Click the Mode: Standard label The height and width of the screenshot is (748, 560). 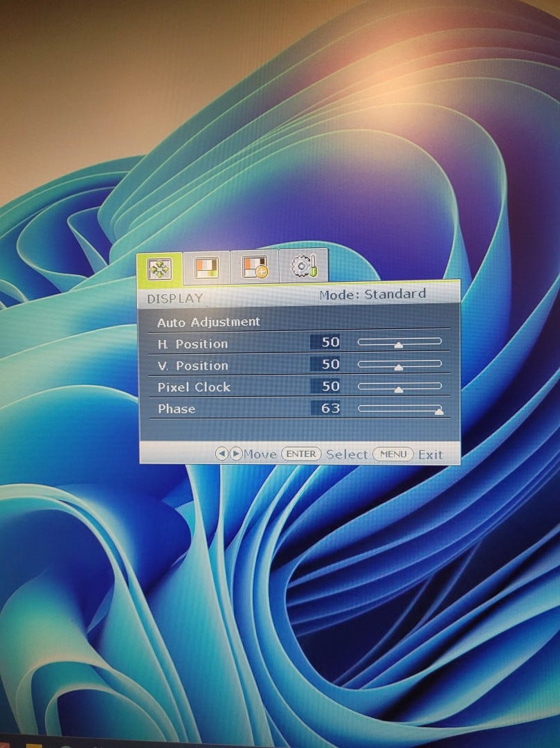[372, 294]
